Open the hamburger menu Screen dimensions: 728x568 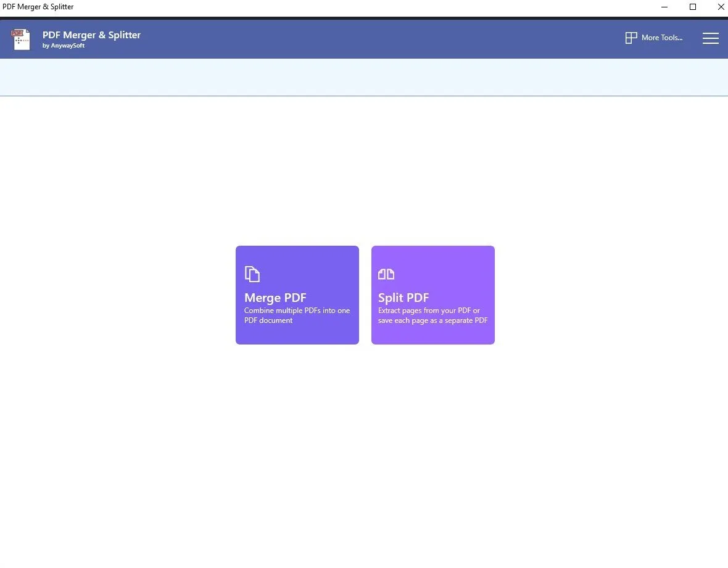[x=710, y=38]
